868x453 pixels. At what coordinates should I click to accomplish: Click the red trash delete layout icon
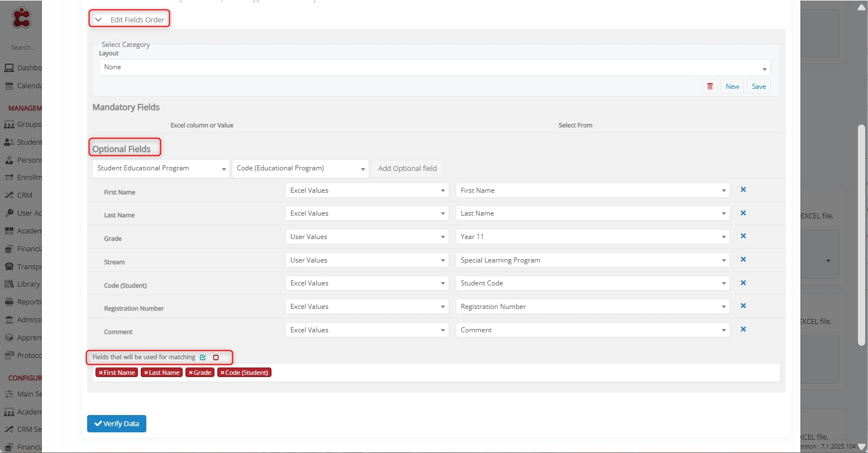coord(709,87)
